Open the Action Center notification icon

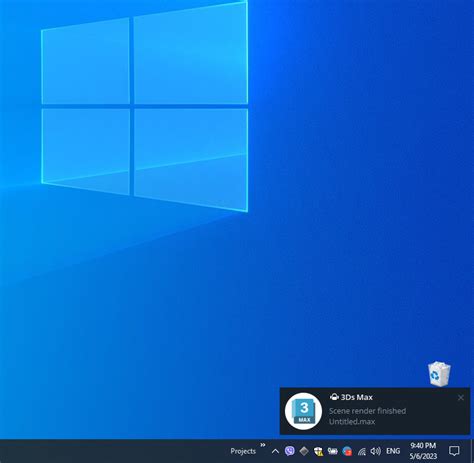[x=454, y=451]
